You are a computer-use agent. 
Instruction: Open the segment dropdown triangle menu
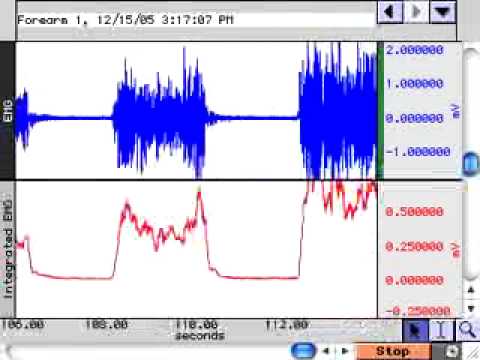click(x=442, y=12)
